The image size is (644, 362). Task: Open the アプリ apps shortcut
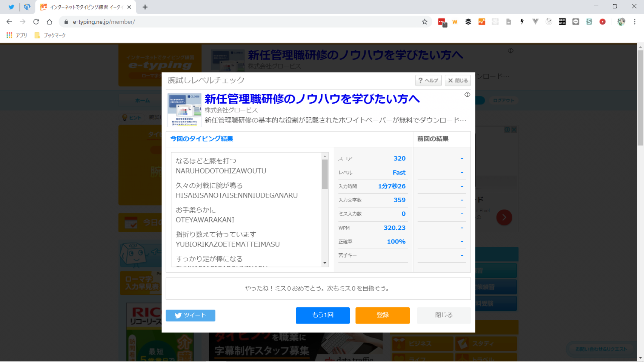tap(17, 35)
